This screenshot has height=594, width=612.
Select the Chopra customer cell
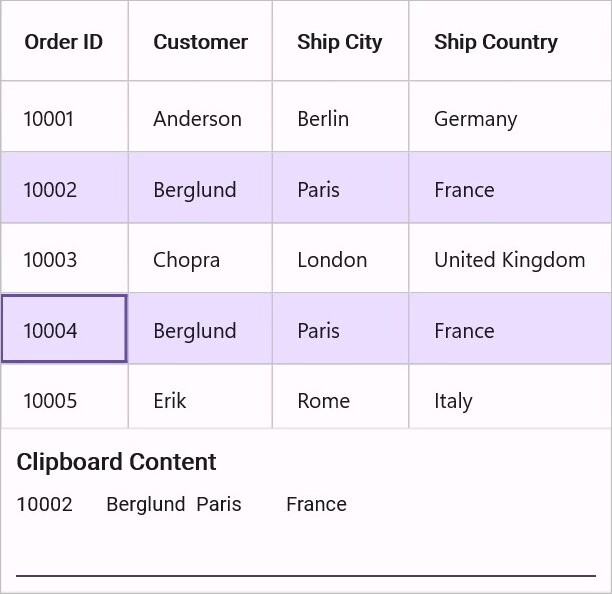point(200,258)
